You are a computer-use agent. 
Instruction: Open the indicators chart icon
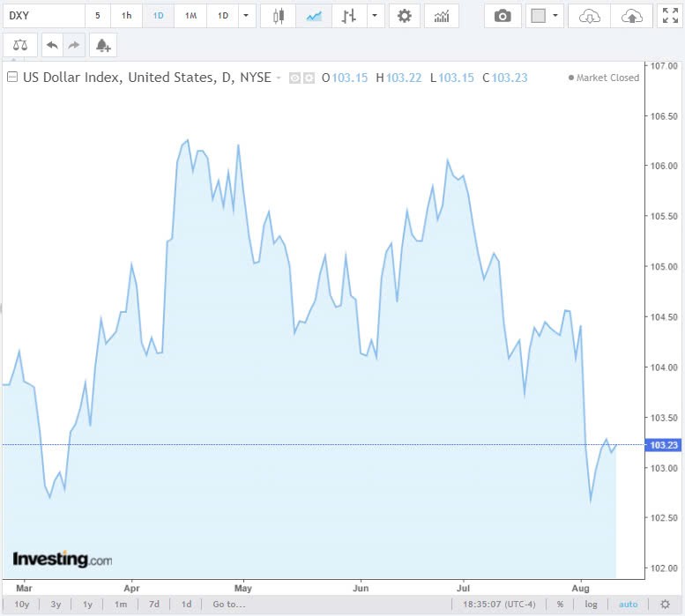(441, 16)
